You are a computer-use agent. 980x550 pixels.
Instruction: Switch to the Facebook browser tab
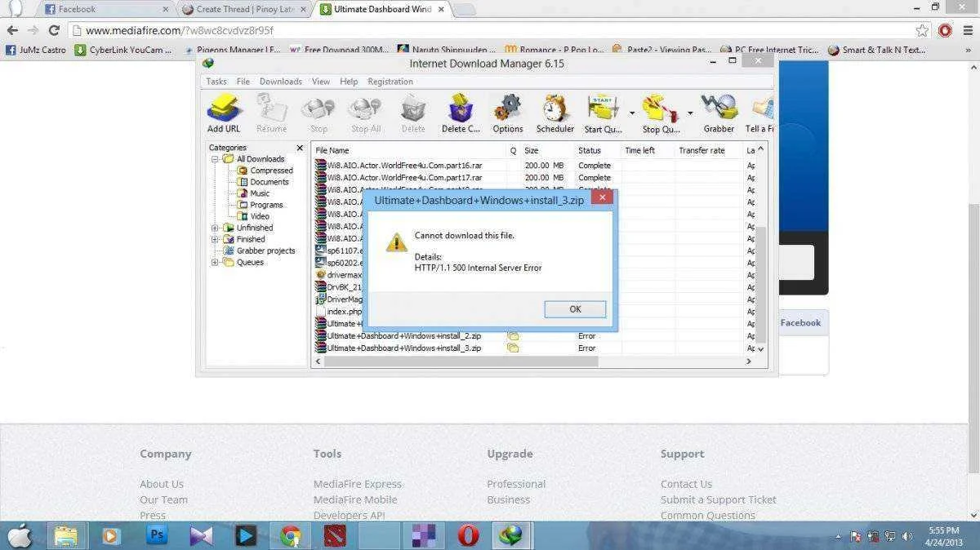(106, 9)
